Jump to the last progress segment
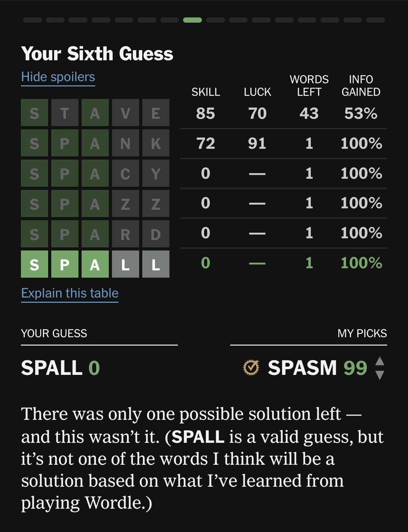The height and width of the screenshot is (532, 408). 376,20
